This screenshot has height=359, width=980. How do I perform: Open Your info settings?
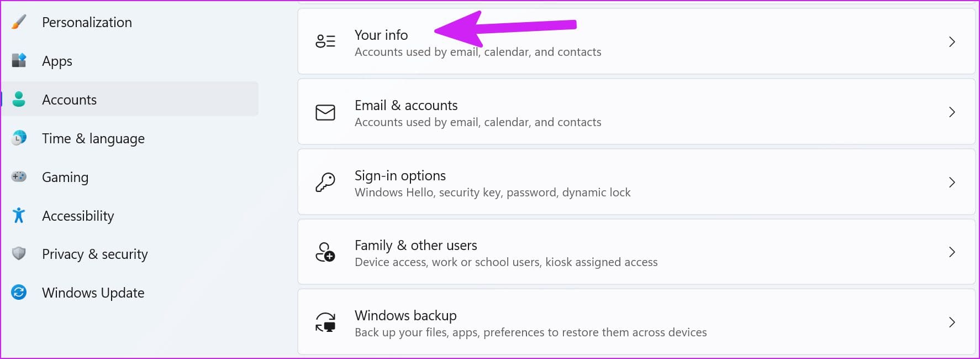(636, 41)
